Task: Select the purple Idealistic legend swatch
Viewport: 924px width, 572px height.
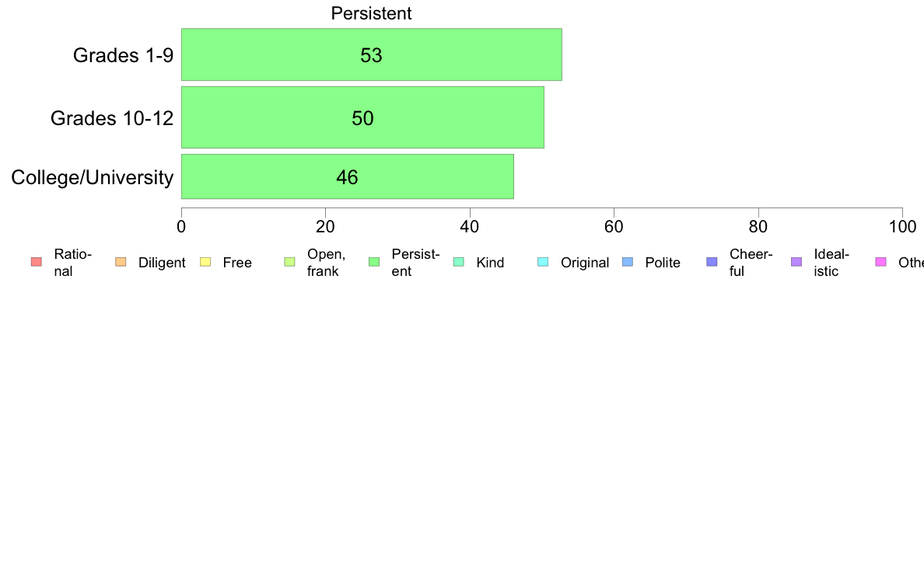Action: click(x=796, y=262)
